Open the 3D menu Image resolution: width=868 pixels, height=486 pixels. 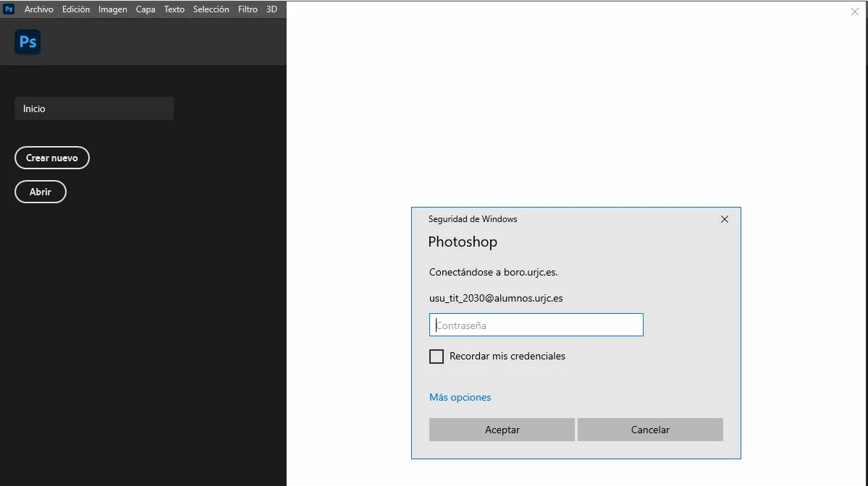pos(271,9)
